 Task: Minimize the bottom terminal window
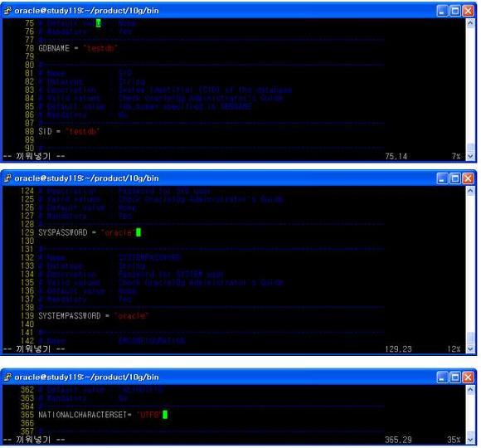pyautogui.click(x=442, y=377)
